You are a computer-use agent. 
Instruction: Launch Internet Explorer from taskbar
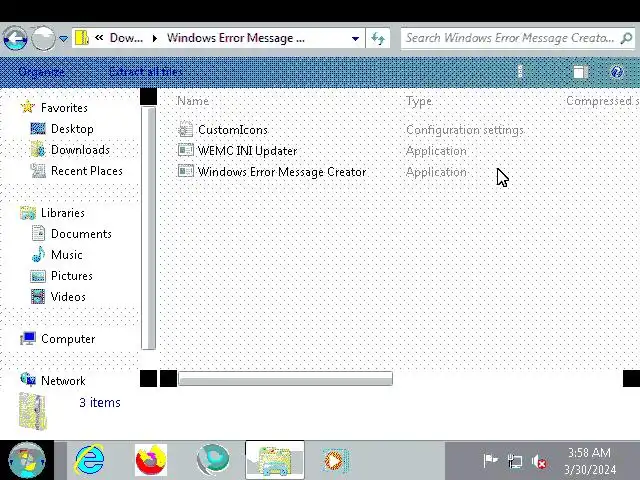pyautogui.click(x=90, y=460)
